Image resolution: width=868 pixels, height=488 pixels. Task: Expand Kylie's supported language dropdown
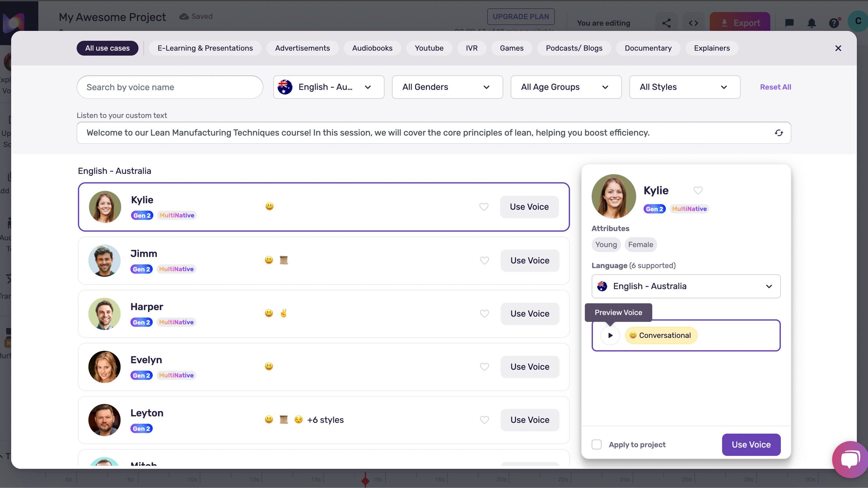pos(686,286)
